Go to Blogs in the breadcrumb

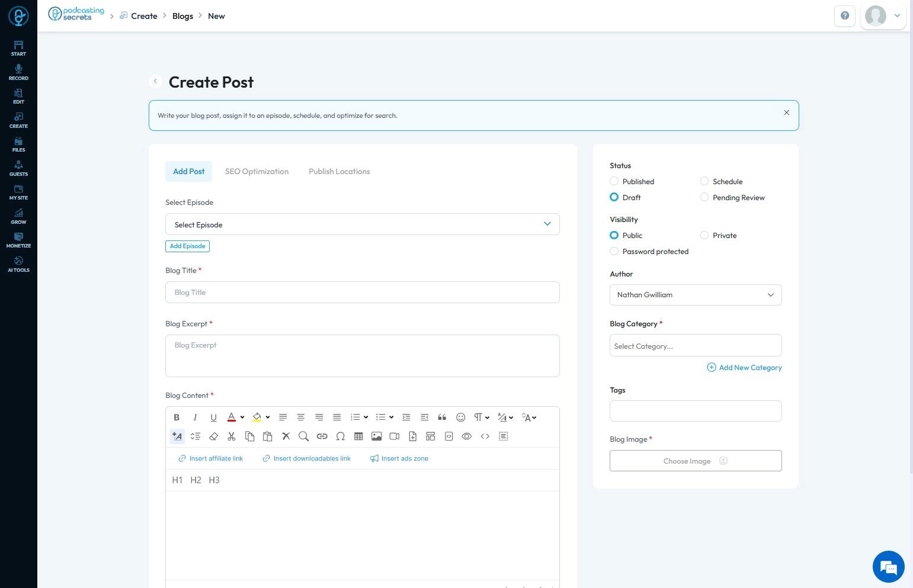(x=182, y=16)
